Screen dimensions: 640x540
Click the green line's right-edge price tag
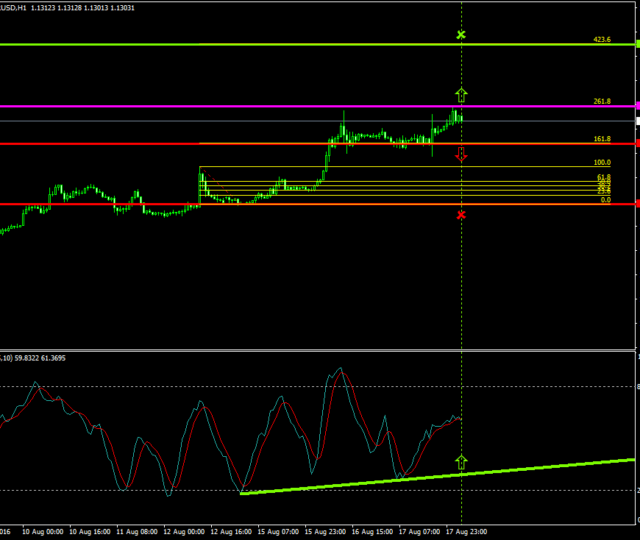[x=637, y=44]
